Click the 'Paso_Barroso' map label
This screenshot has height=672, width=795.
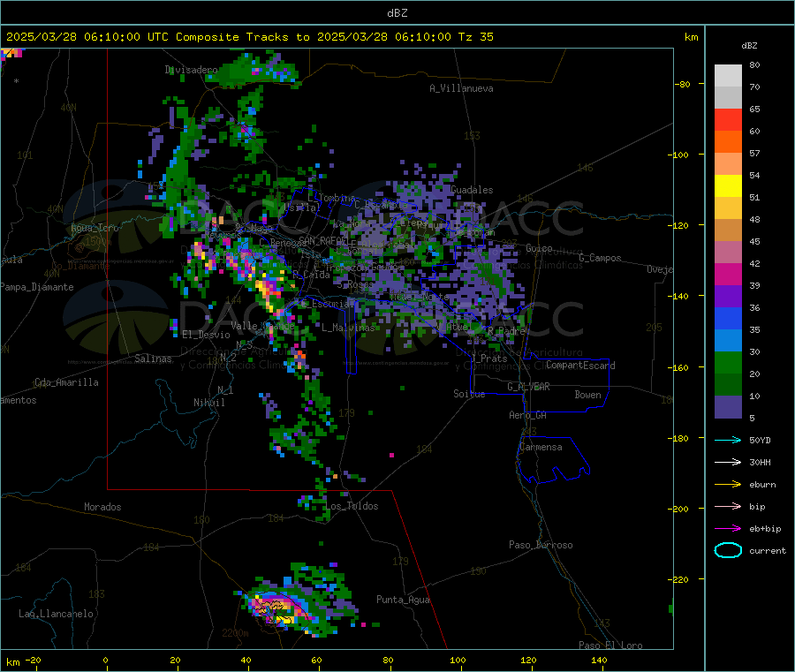[541, 545]
